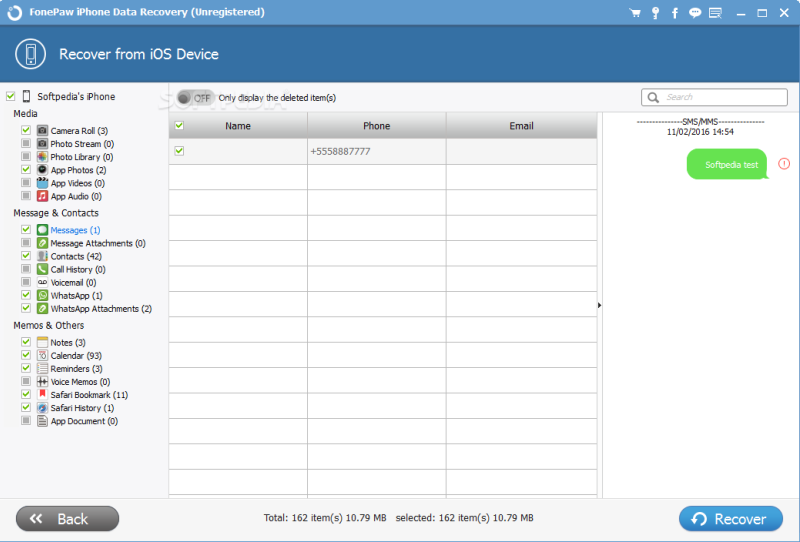Click the red message error alert icon

click(x=784, y=164)
